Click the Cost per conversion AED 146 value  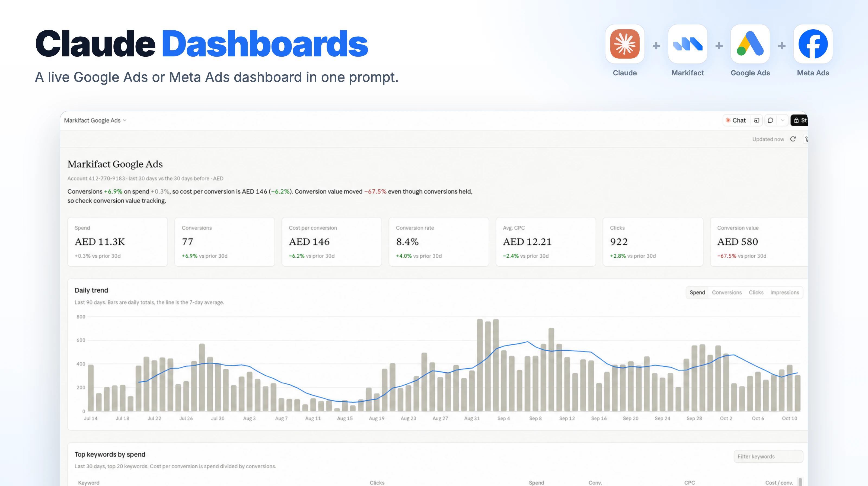[309, 241]
